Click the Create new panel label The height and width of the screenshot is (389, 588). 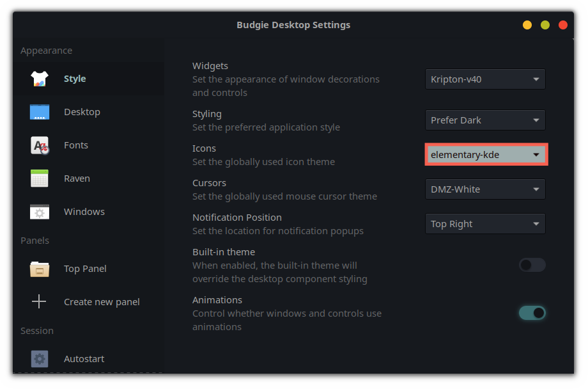(x=102, y=302)
